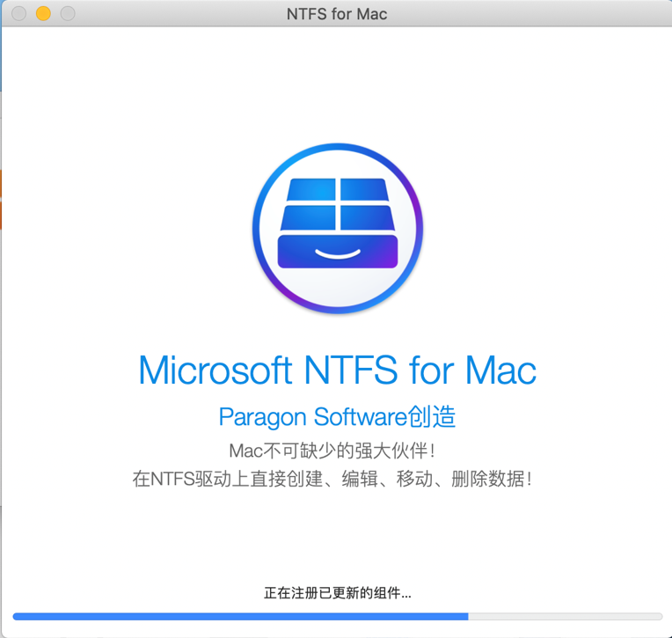Screen dimensions: 672x638
Task: Click the "Paragon Software创造" subtitle
Action: click(337, 416)
